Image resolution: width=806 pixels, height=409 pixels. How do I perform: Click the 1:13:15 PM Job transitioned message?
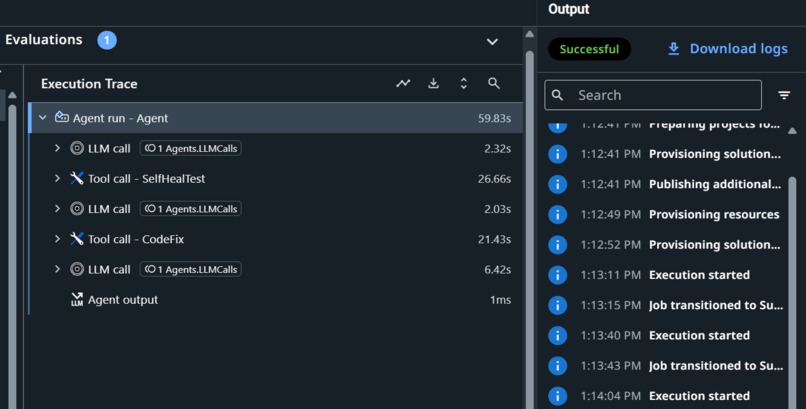point(716,305)
